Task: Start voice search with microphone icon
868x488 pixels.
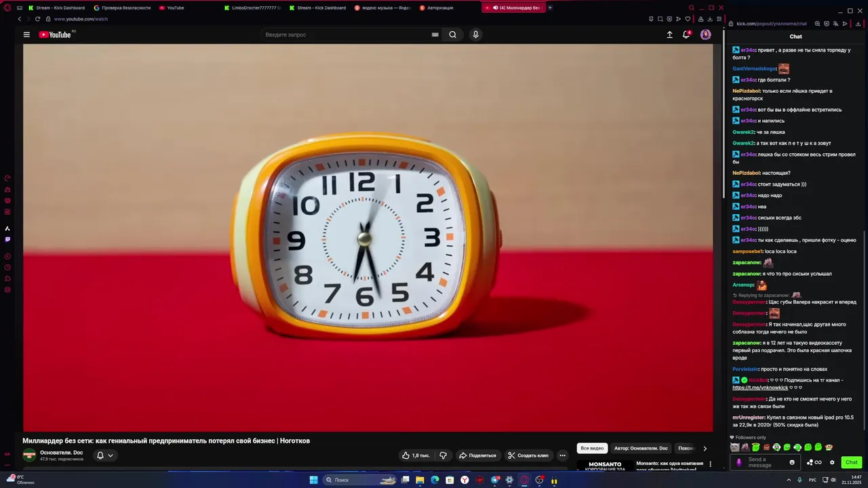Action: [x=475, y=35]
